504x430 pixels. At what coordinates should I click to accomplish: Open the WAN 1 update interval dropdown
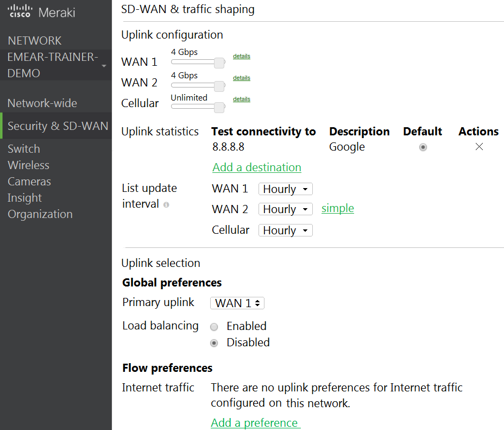pyautogui.click(x=285, y=189)
